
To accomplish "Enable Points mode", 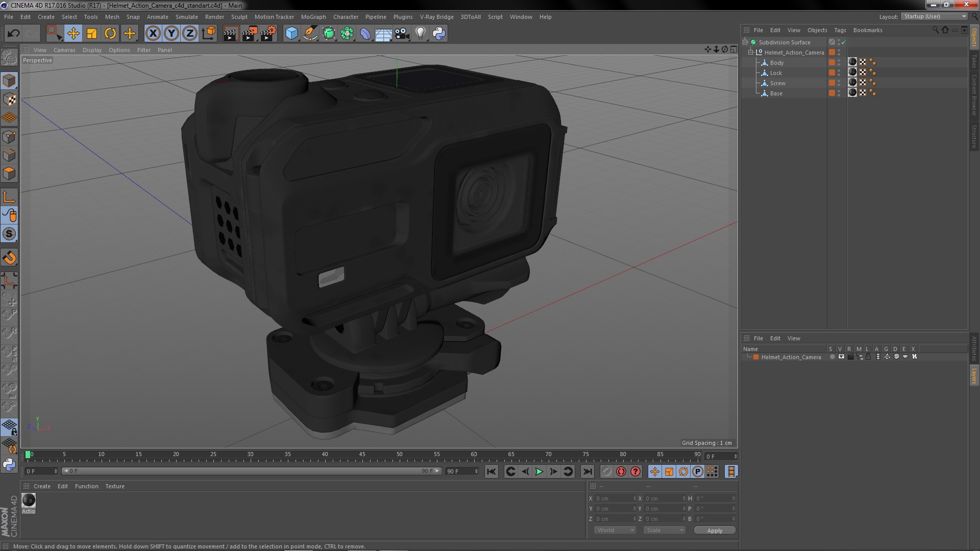I will 9,137.
